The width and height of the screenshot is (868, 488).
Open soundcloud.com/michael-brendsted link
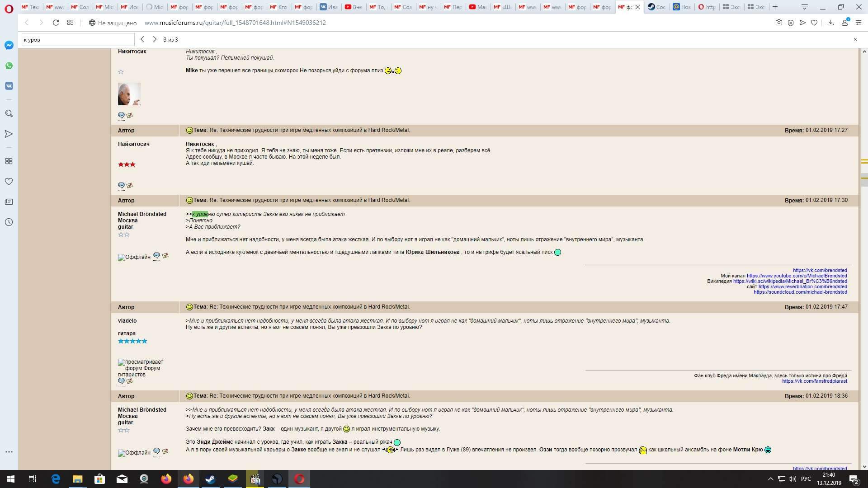click(x=800, y=292)
